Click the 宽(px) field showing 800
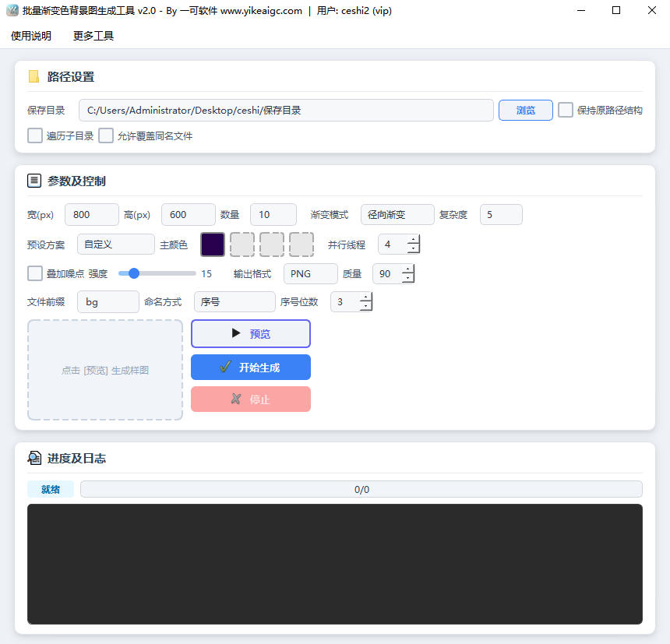Image resolution: width=670 pixels, height=644 pixels. (92, 214)
